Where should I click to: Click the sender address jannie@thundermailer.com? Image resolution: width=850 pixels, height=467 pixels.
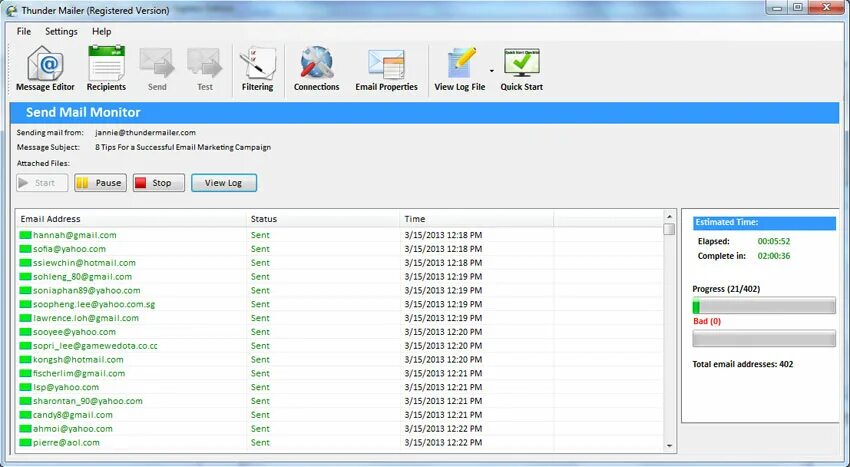[145, 132]
